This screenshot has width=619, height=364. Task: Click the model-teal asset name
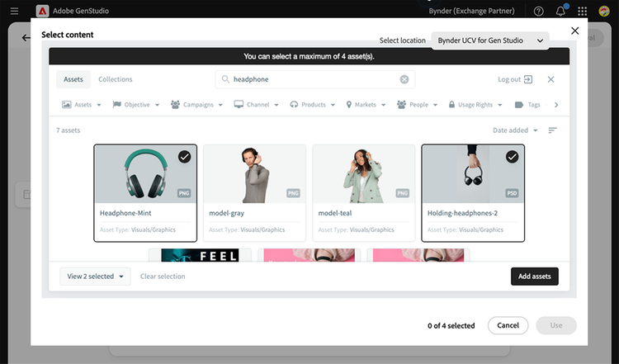point(335,213)
